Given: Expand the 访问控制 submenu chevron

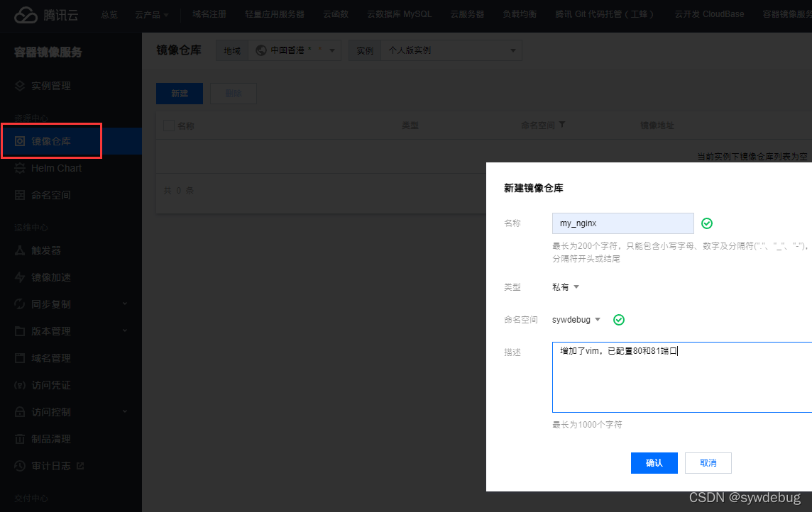Looking at the screenshot, I should click(125, 412).
